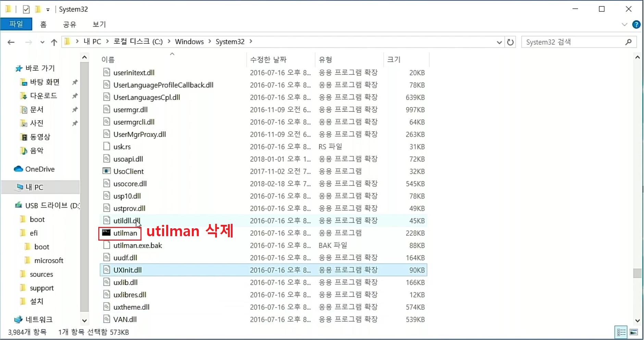Click the utilman application icon
644x340 pixels.
click(107, 233)
